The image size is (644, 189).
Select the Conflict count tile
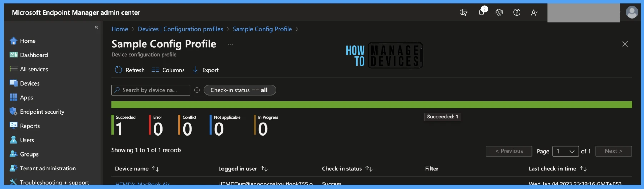(x=188, y=125)
